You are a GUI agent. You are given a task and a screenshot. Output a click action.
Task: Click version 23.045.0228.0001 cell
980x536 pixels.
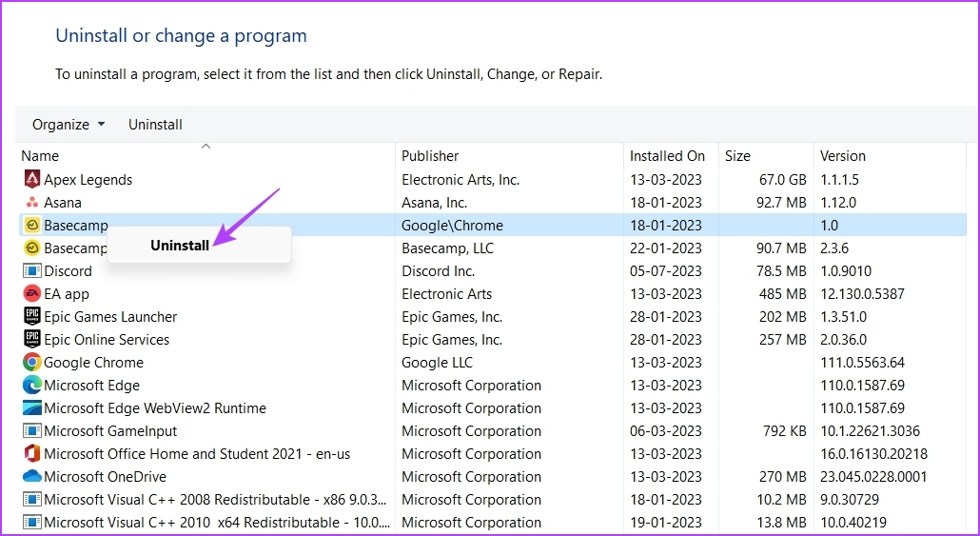pyautogui.click(x=873, y=477)
